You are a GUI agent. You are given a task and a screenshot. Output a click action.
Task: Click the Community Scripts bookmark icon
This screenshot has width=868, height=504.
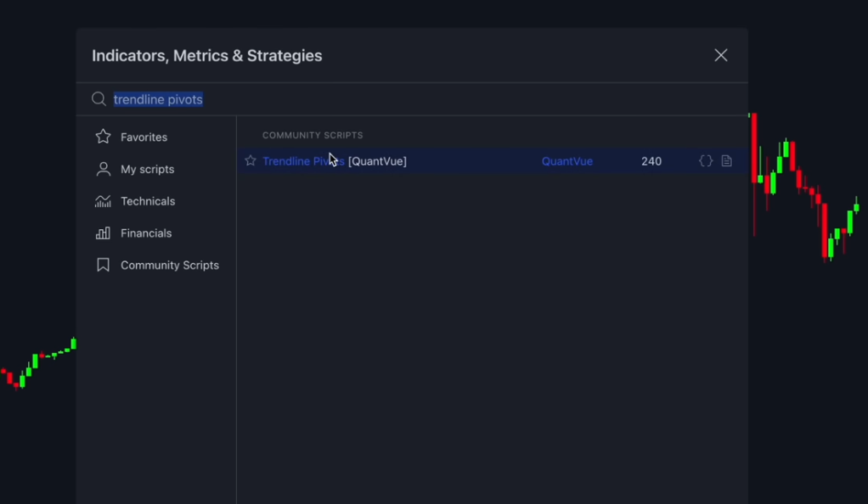(103, 265)
